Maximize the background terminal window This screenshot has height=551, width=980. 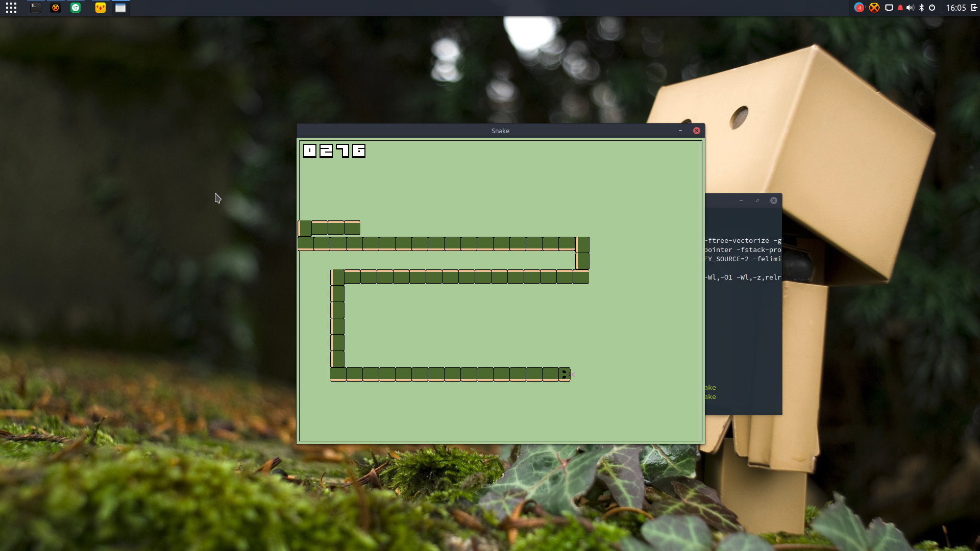[757, 201]
